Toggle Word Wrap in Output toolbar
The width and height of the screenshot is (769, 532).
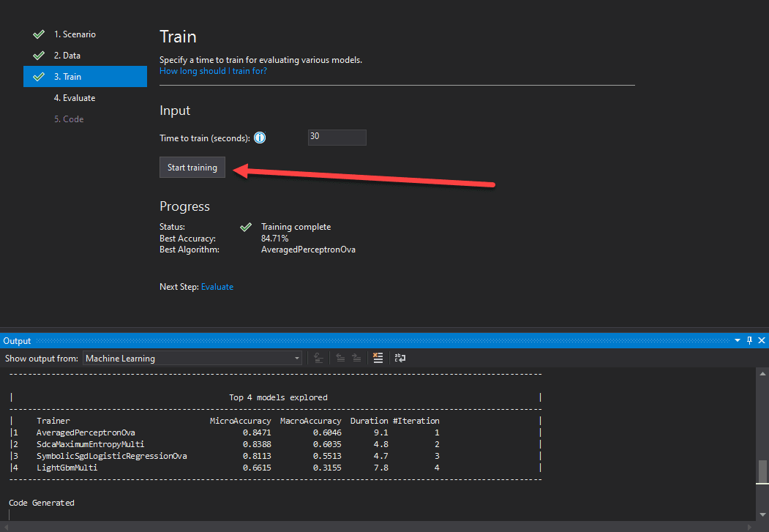tap(400, 358)
